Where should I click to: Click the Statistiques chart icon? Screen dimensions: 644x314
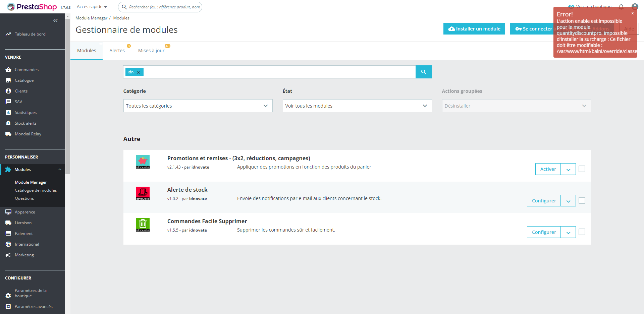[x=8, y=113]
